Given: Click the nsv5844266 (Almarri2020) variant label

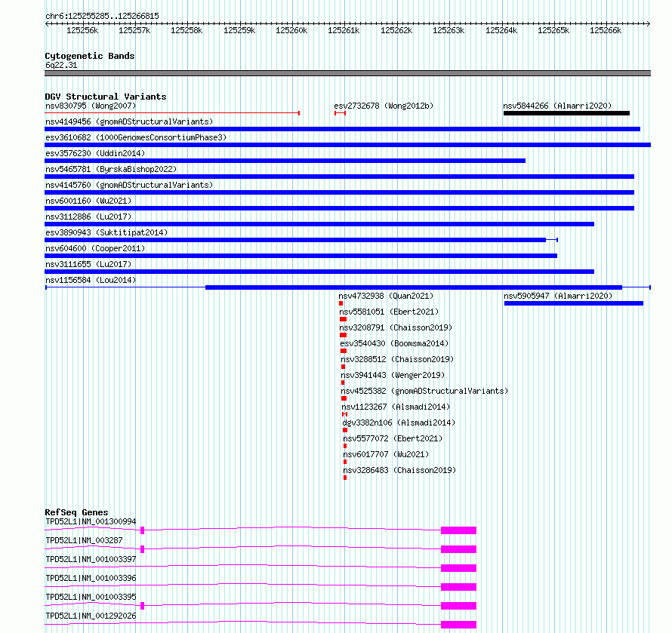Looking at the screenshot, I should 557,106.
